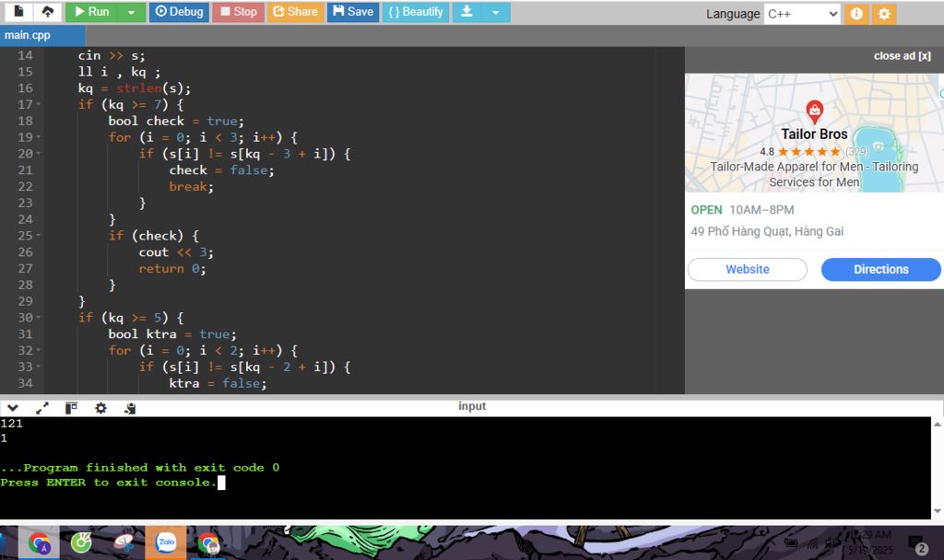Click the clear console icon
Screen dimensions: 944x560
pyautogui.click(x=130, y=408)
